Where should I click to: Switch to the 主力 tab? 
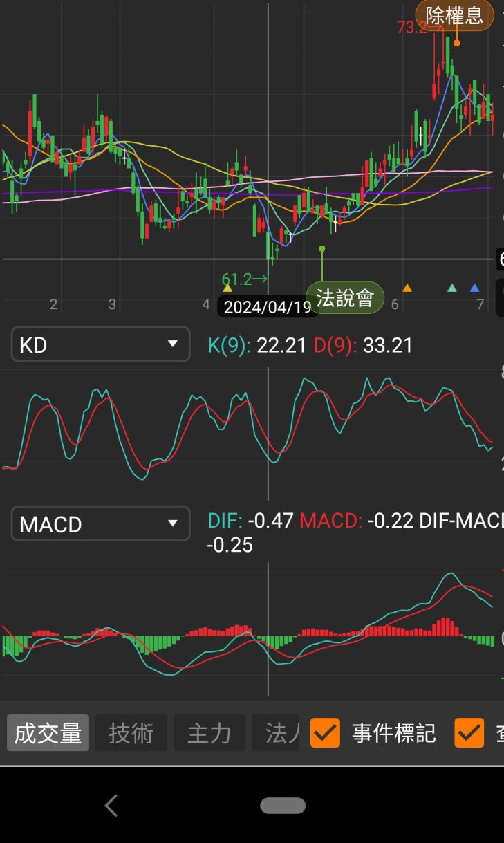coord(209,733)
